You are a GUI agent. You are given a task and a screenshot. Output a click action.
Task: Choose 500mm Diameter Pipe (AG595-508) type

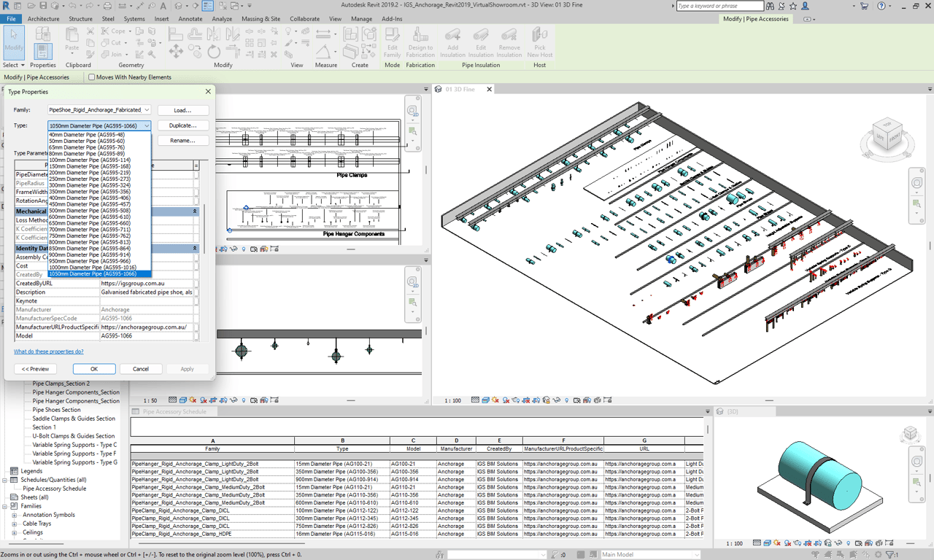90,211
